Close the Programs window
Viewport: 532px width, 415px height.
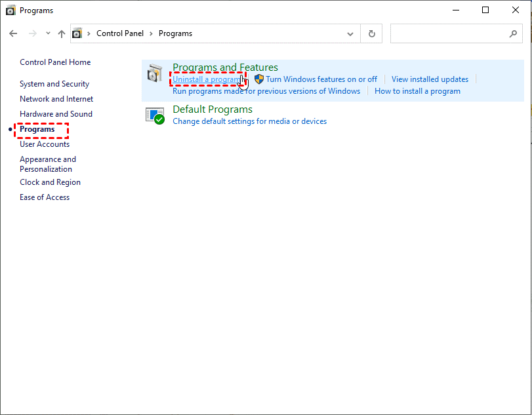516,10
